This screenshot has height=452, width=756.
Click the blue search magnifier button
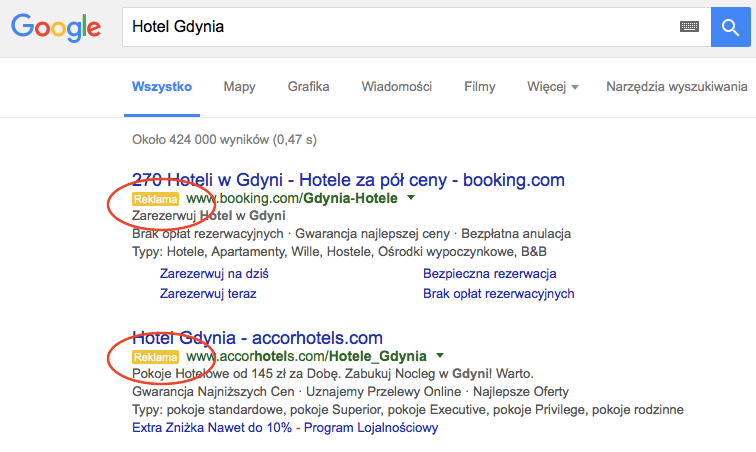pos(731,27)
